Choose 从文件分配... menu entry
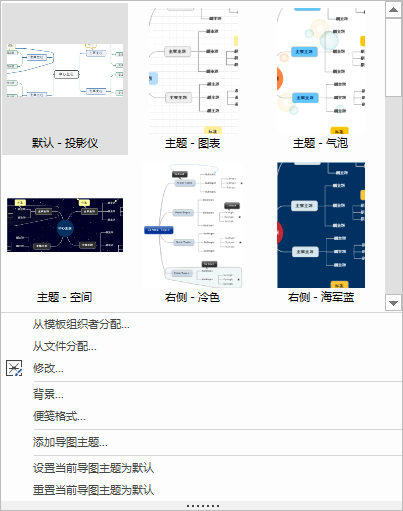Viewport: 403px width, 511px height. point(65,346)
